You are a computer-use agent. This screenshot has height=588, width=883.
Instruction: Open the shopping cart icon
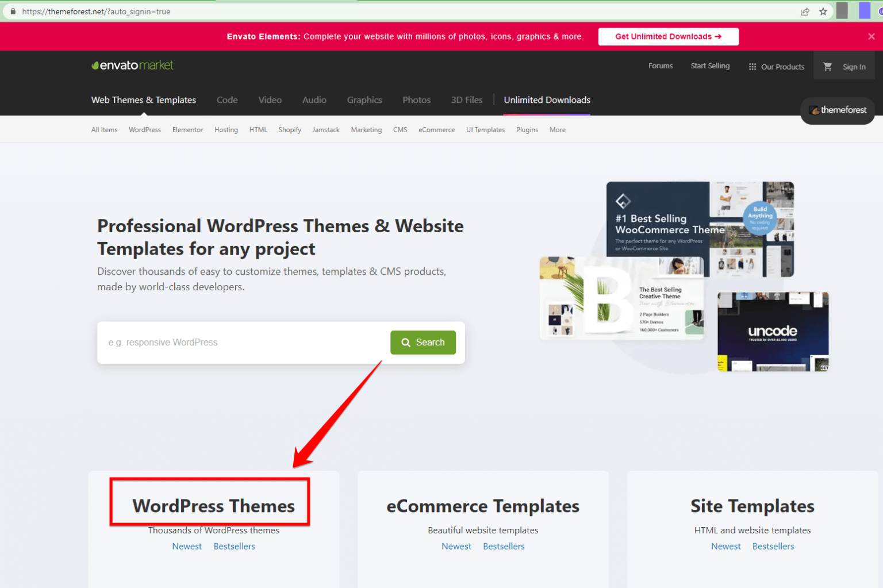tap(827, 67)
